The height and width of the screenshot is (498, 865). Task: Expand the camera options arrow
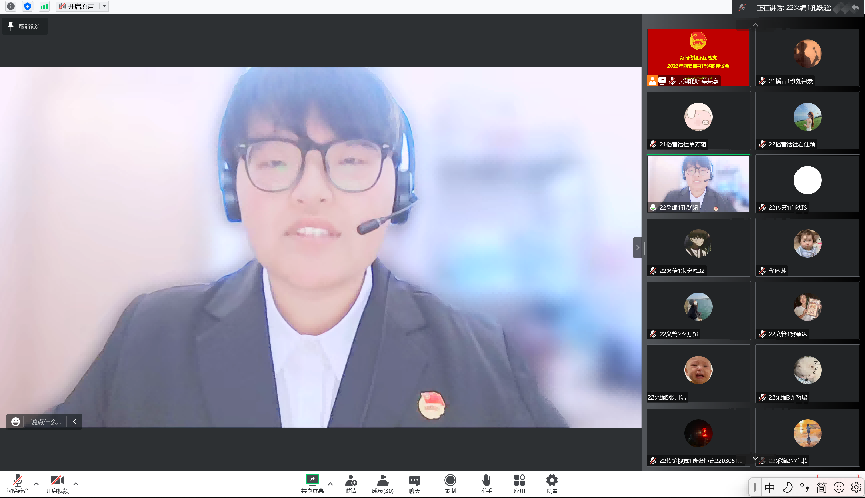pos(76,483)
